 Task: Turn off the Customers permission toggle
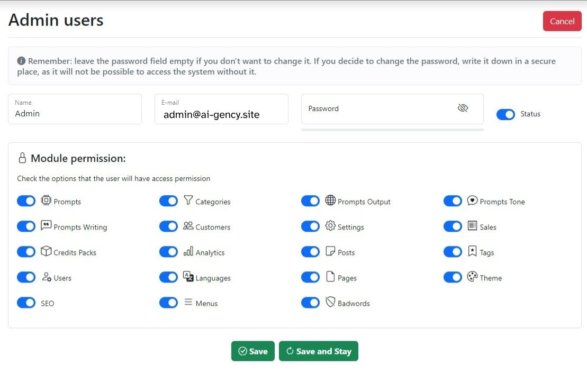point(168,226)
